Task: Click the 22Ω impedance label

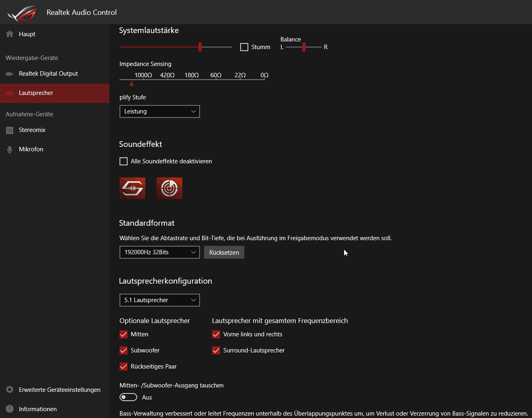Action: point(240,75)
